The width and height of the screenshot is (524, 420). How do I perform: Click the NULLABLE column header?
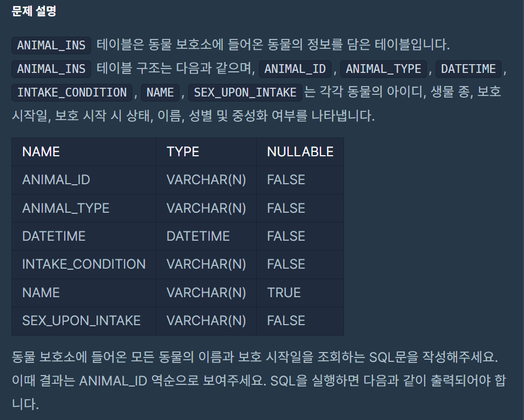coord(300,152)
